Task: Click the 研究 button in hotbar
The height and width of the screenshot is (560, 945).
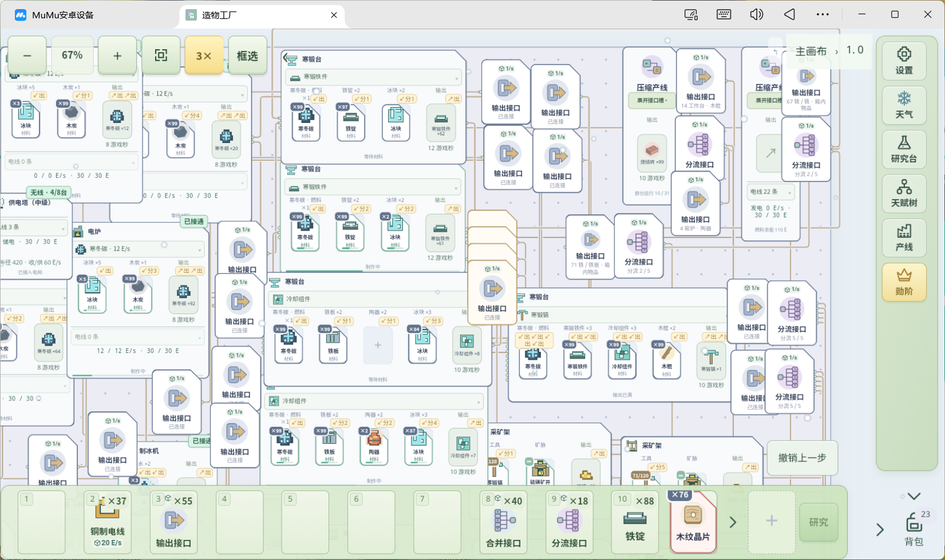Action: (x=819, y=522)
